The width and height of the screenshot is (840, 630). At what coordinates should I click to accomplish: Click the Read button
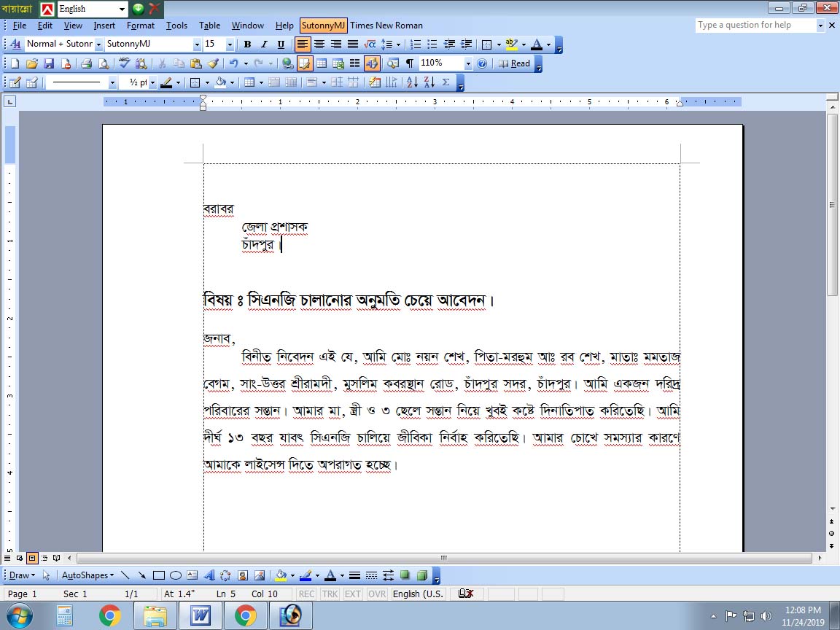pyautogui.click(x=515, y=63)
